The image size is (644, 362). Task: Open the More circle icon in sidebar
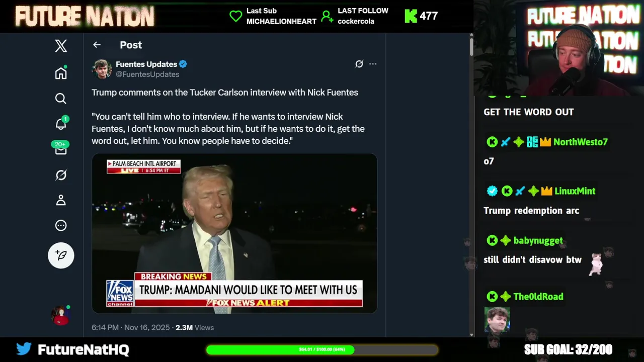(61, 225)
